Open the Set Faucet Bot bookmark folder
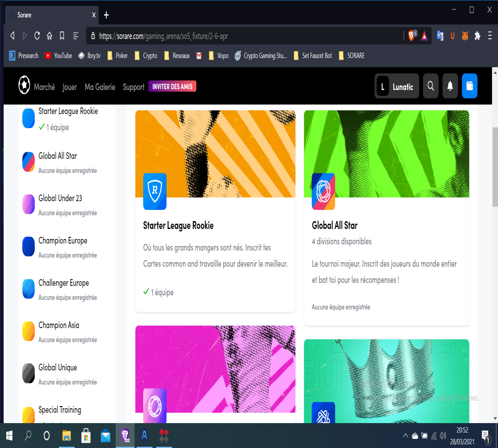Screen dimensions: 498x448 (x=313, y=56)
